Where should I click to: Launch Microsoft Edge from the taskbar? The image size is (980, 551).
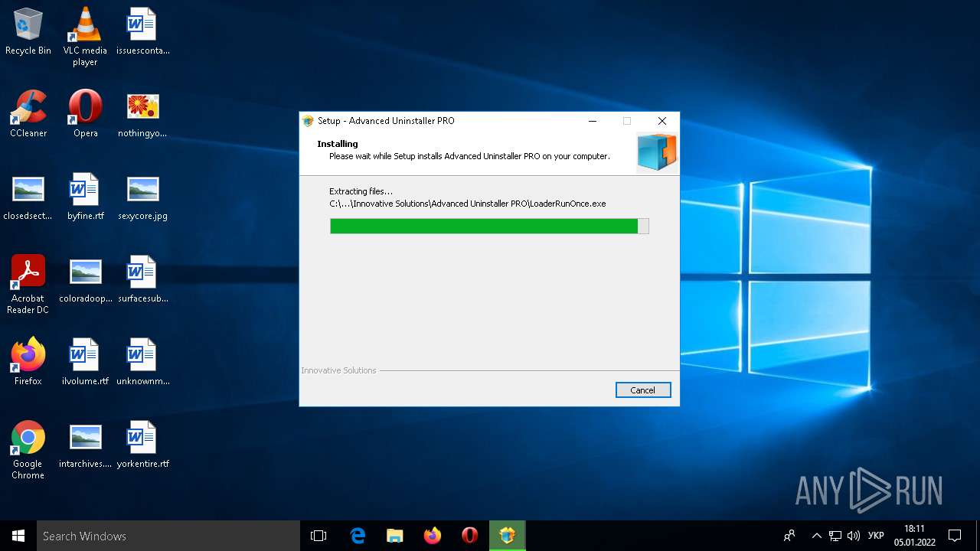pyautogui.click(x=358, y=536)
